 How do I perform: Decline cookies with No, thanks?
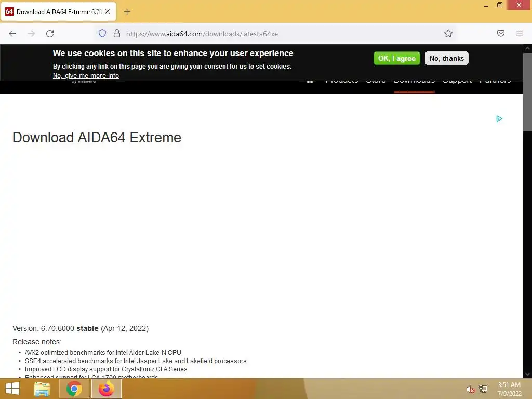(446, 58)
